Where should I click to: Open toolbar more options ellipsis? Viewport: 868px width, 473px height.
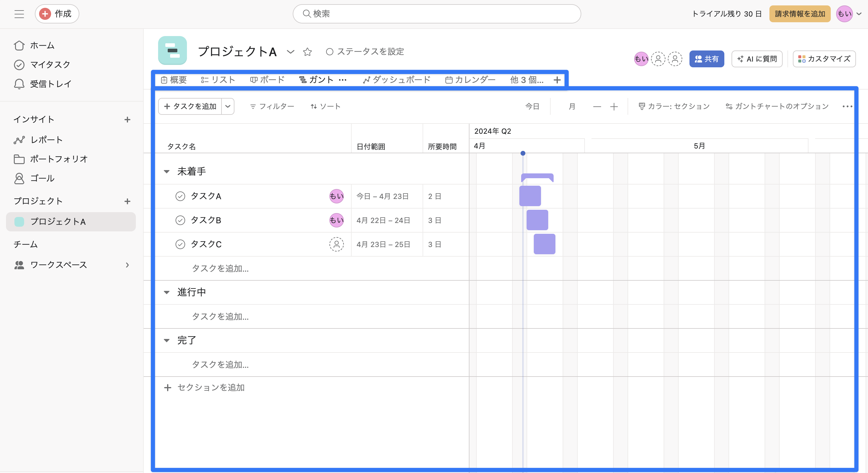847,106
